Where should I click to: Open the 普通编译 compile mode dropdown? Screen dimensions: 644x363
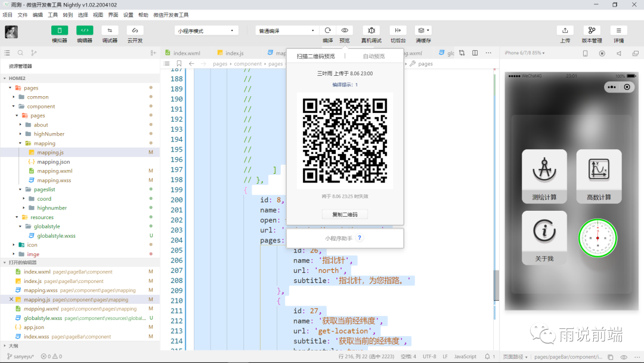(286, 30)
